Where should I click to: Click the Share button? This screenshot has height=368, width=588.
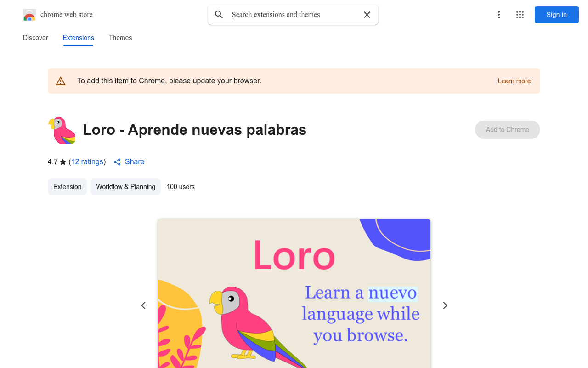pos(129,162)
